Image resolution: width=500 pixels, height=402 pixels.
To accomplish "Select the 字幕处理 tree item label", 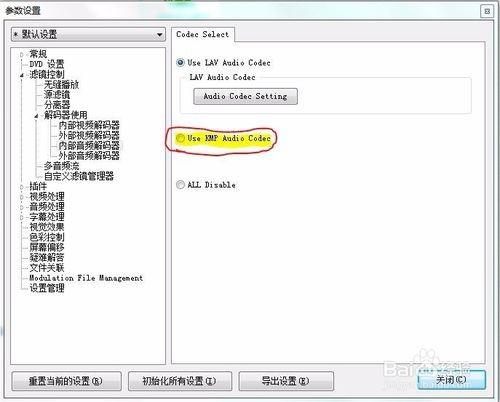I will pyautogui.click(x=47, y=217).
